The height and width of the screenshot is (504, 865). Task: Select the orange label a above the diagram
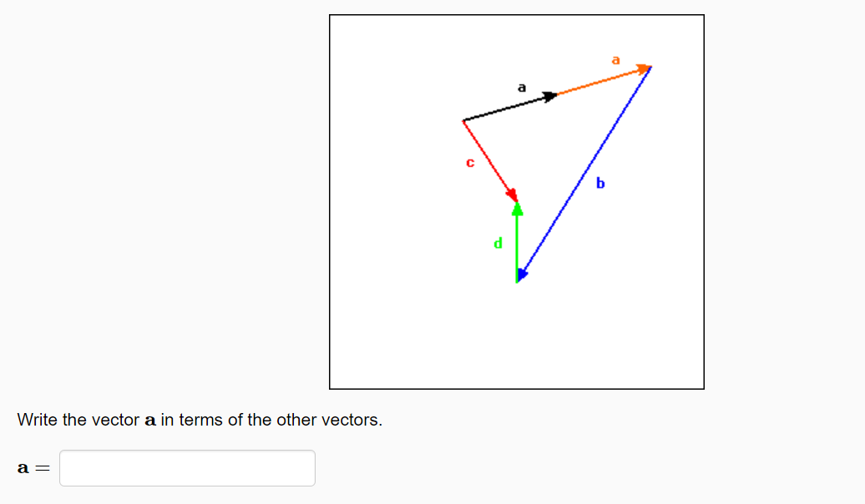click(x=615, y=59)
